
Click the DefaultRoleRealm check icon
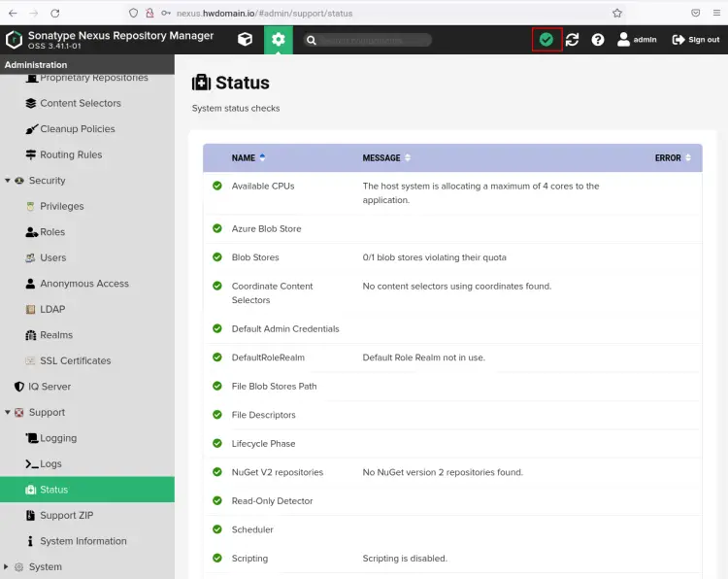(217, 358)
